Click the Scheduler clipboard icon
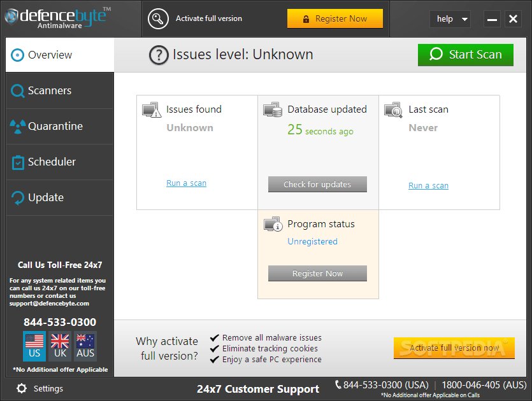Viewport: 532px width, 401px height. click(x=18, y=162)
